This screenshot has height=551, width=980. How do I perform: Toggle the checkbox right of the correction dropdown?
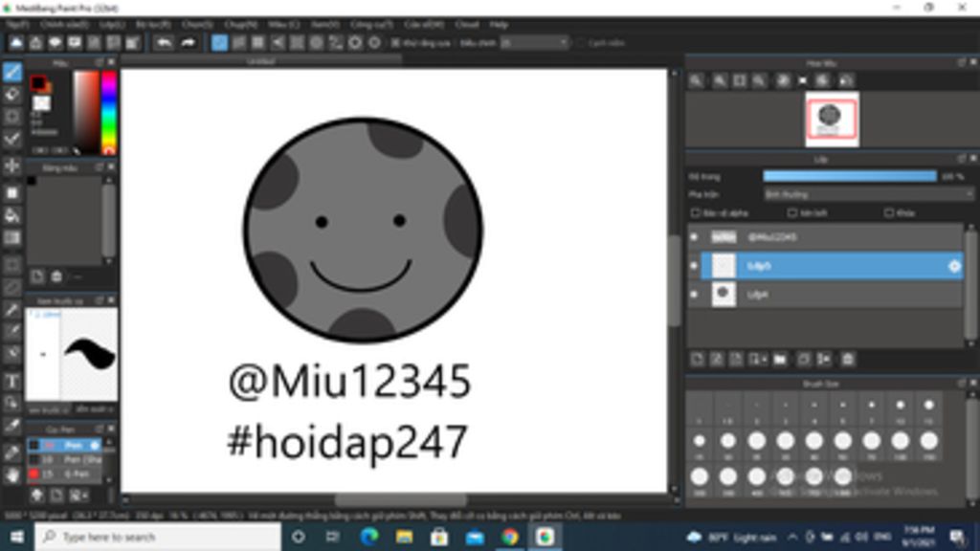(x=581, y=43)
